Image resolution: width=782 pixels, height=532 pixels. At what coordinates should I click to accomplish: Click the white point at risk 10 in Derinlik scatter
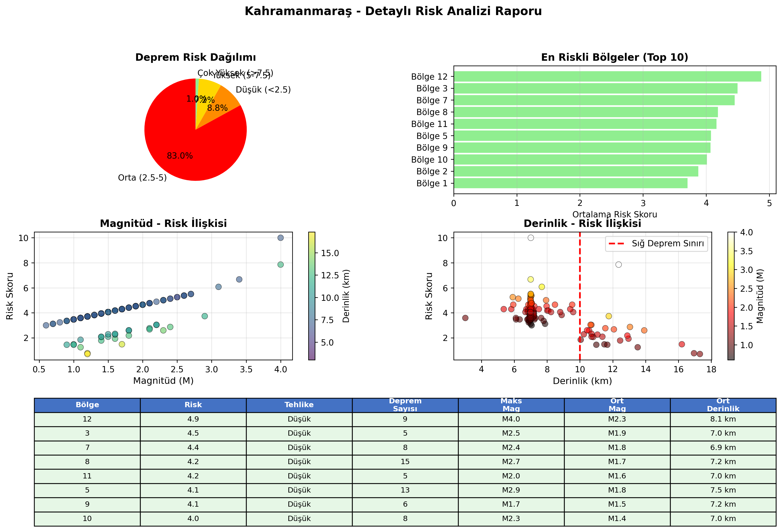click(x=531, y=238)
